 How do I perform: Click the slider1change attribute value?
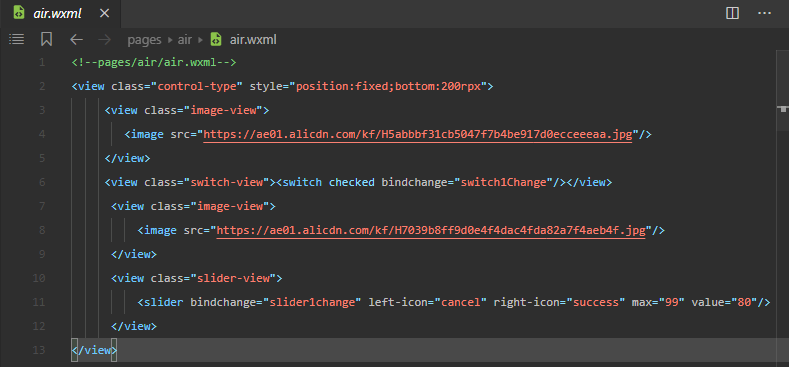(x=316, y=303)
